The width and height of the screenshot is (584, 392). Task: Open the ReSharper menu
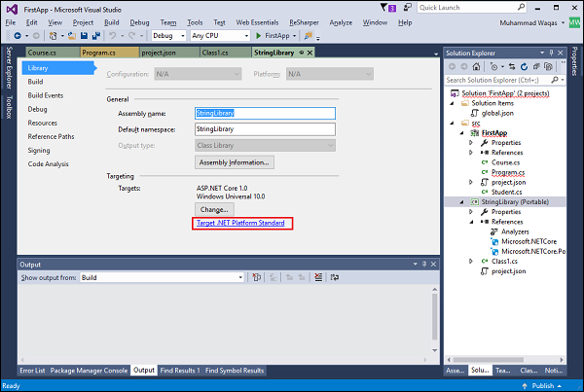(x=304, y=22)
